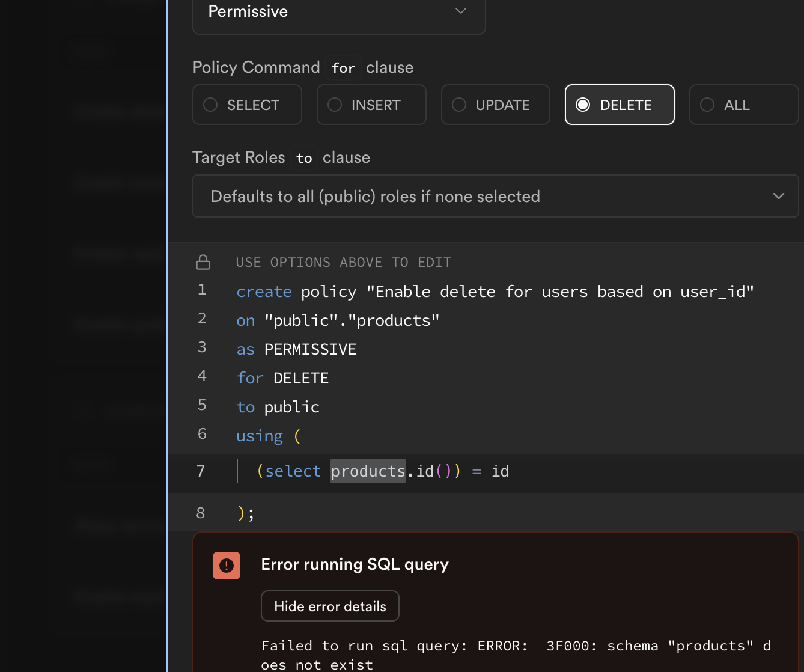804x672 pixels.
Task: Click line number 7 in the gutter
Action: (201, 471)
